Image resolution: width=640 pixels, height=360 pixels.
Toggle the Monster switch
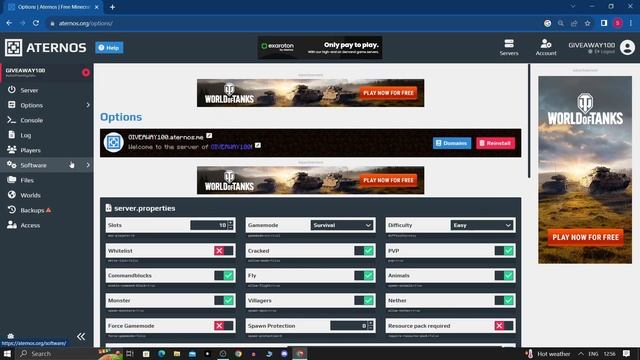tap(224, 300)
